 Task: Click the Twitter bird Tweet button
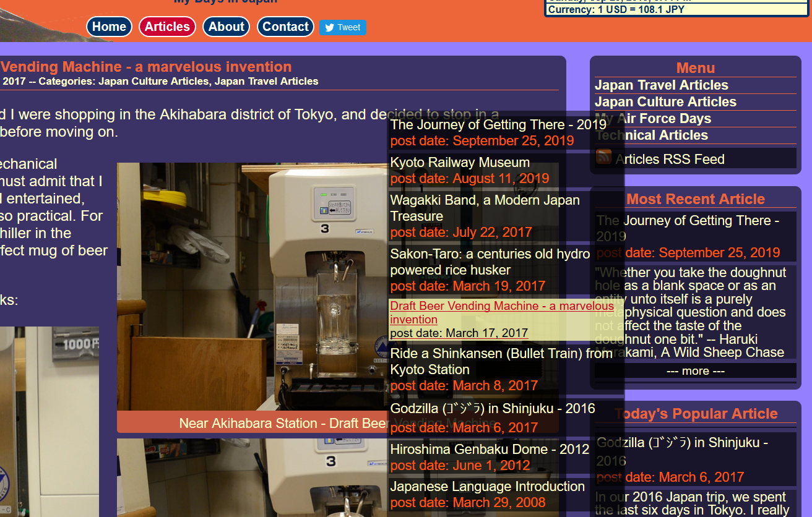click(x=343, y=27)
